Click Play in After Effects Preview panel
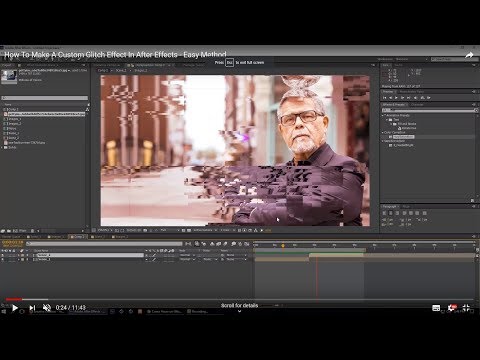This screenshot has height=360, width=480. pos(396,98)
